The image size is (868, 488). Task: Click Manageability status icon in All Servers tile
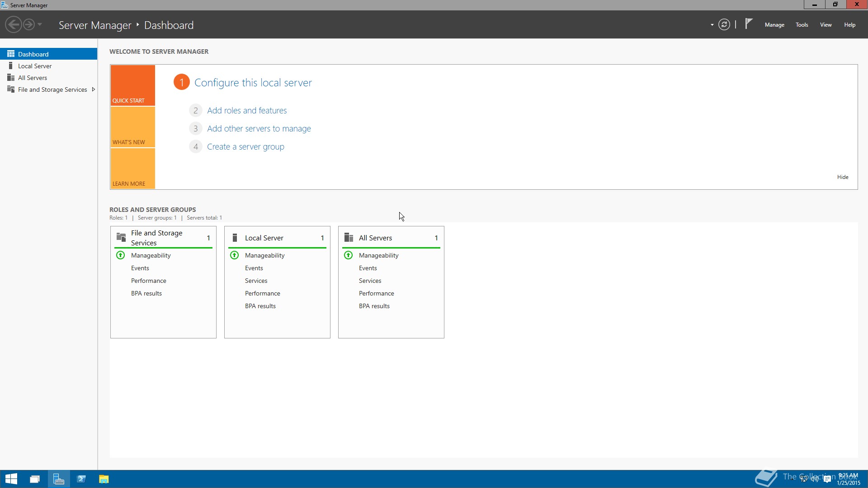[349, 255]
